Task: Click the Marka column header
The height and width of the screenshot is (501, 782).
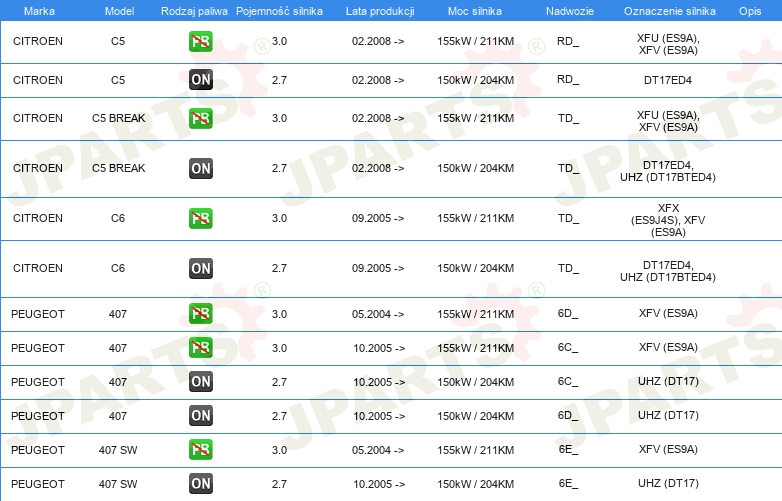Action: 39,10
